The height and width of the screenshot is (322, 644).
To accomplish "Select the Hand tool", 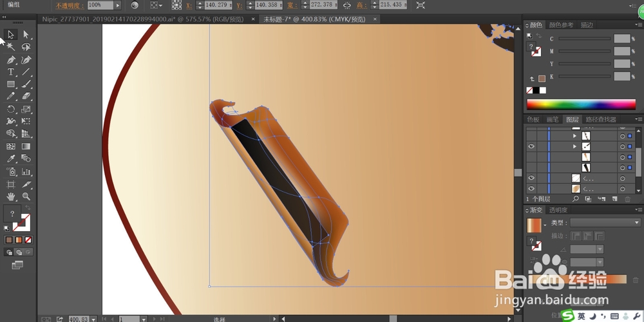I will coord(11,196).
